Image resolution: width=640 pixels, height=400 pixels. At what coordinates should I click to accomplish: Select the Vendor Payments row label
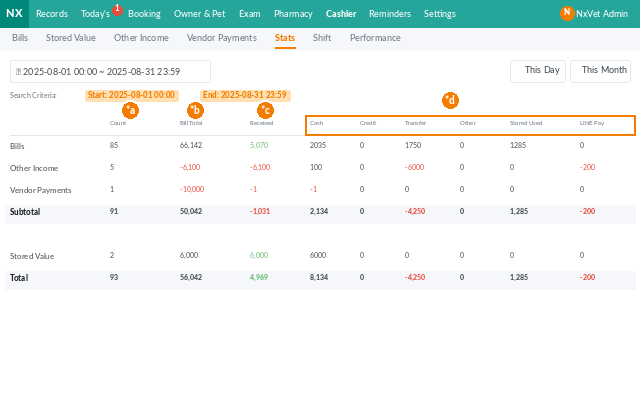(40, 190)
